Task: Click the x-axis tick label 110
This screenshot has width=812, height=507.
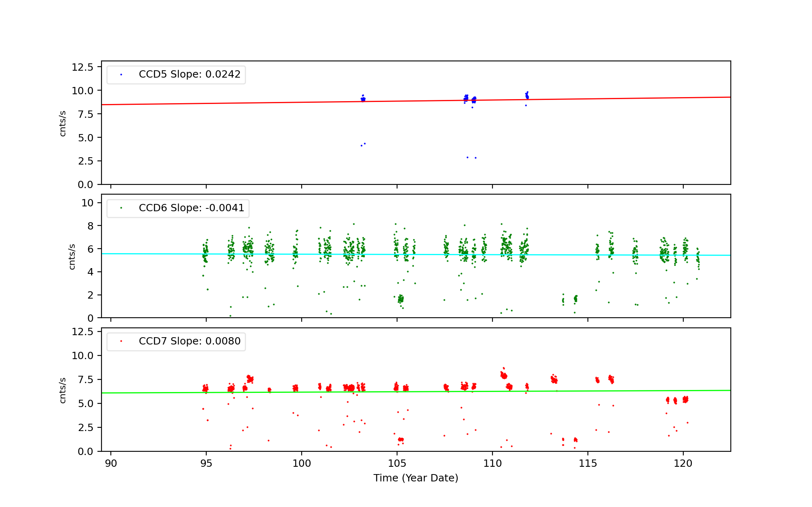Action: point(492,464)
